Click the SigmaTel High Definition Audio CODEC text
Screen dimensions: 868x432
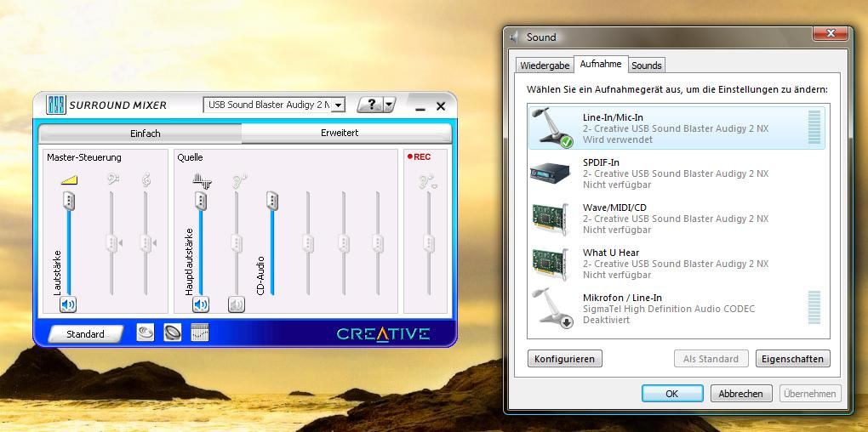[x=669, y=309]
